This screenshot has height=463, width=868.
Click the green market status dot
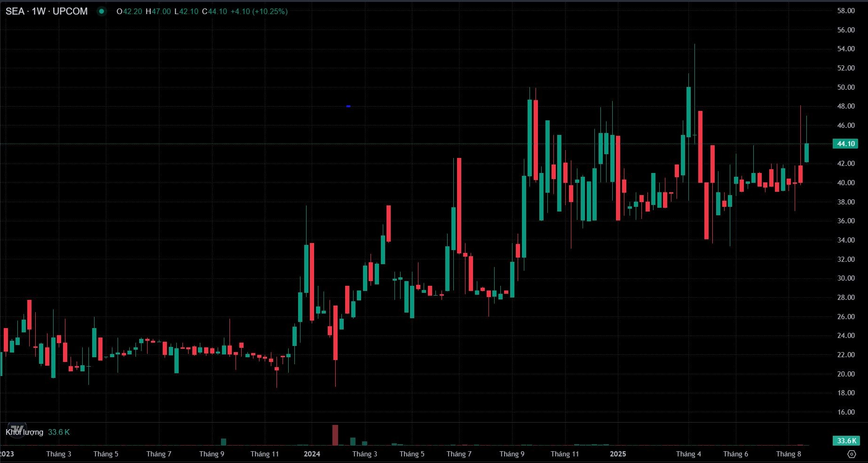102,11
